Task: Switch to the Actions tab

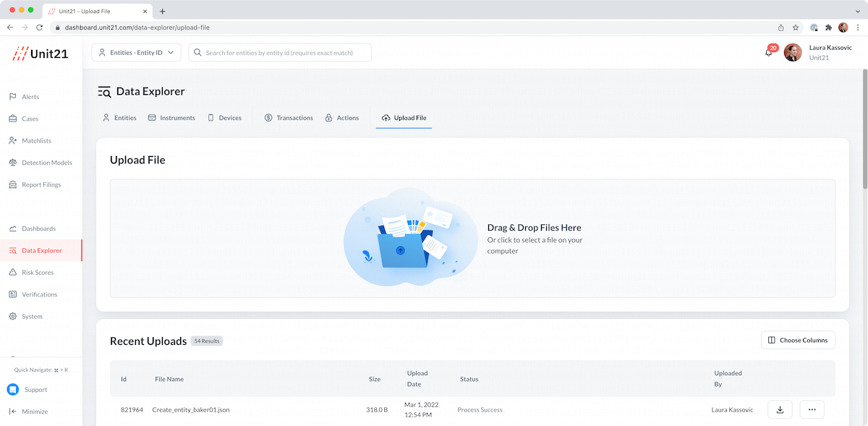Action: pyautogui.click(x=341, y=118)
